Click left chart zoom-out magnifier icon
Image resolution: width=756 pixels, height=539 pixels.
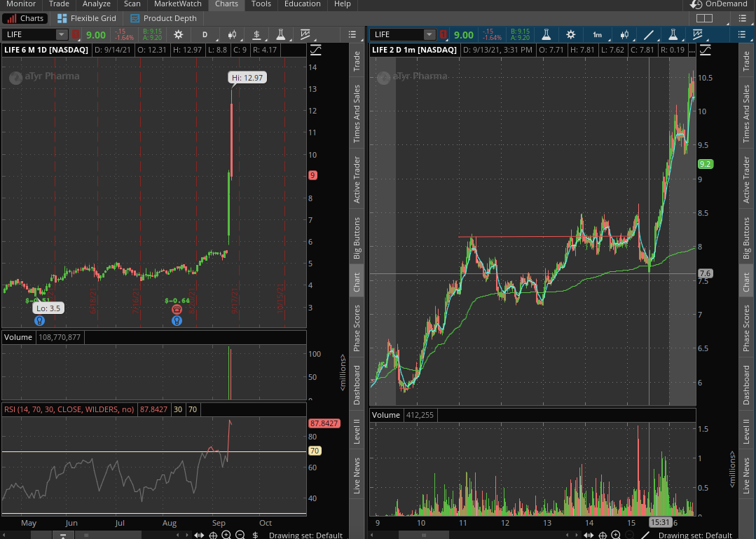tap(240, 535)
